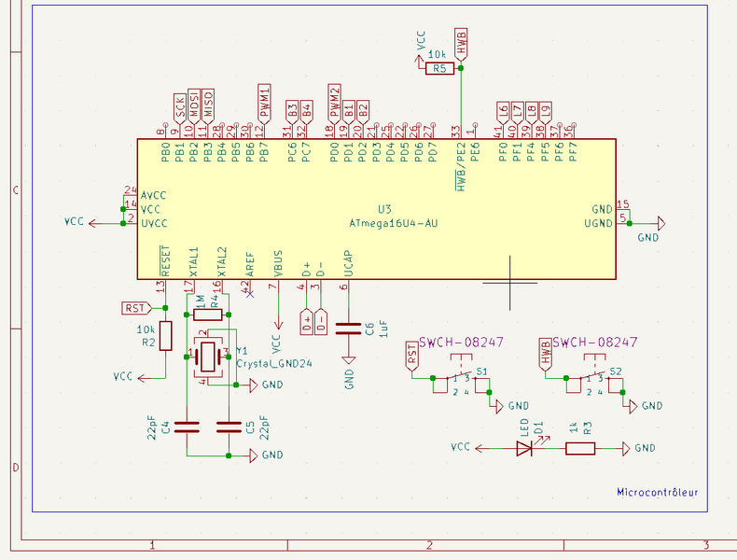
Task: Select switch S1 symbol
Action: tap(461, 376)
